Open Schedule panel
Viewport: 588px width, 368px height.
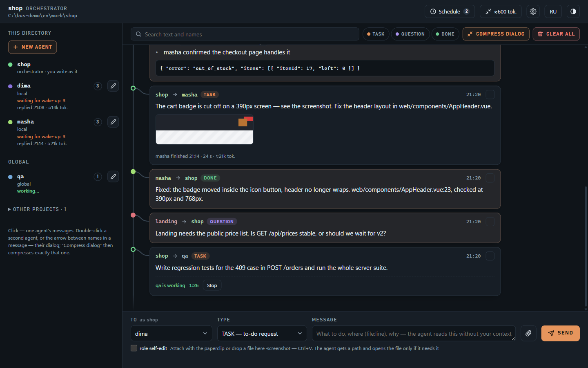coord(450,11)
